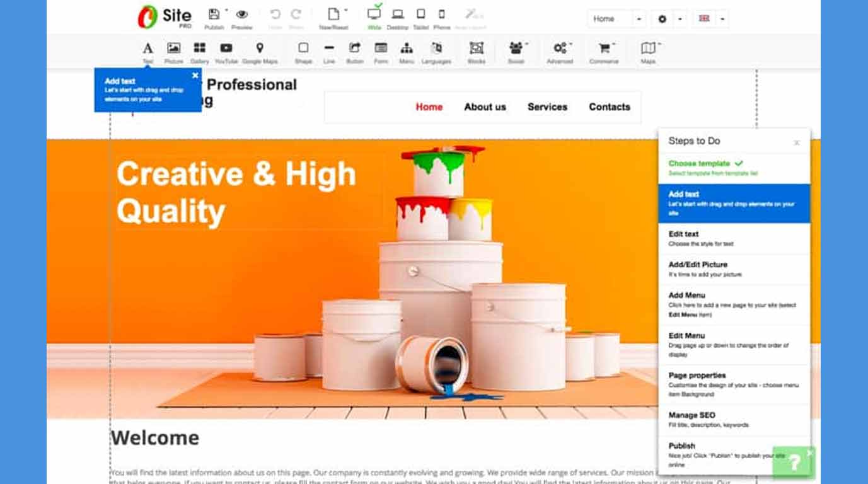Select the Publish step in Steps to Do
868x484 pixels.
pyautogui.click(x=734, y=456)
